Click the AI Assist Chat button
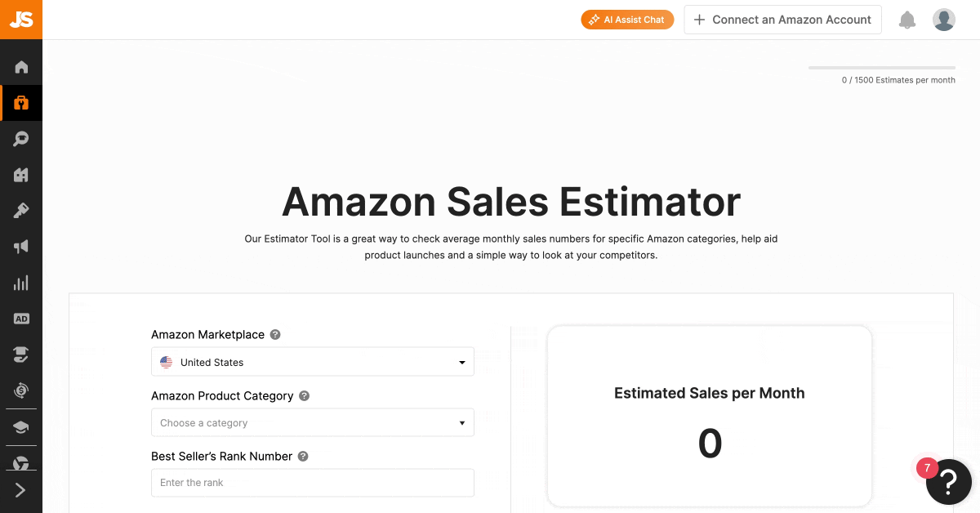 pyautogui.click(x=627, y=20)
